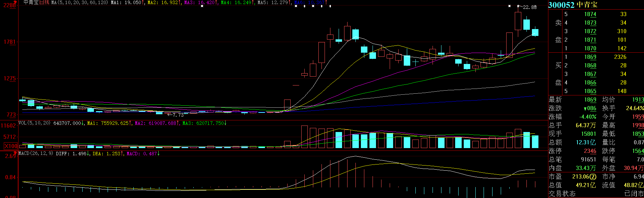Click the 7.73 low price marker

pos(178,115)
